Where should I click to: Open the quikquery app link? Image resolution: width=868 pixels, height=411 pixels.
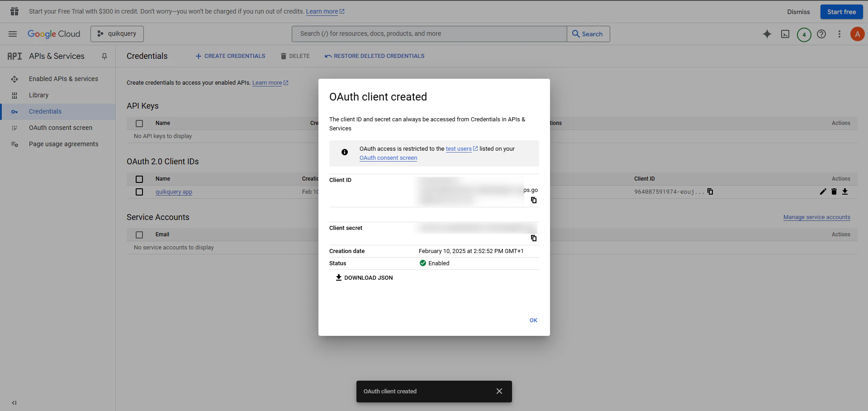click(x=174, y=192)
